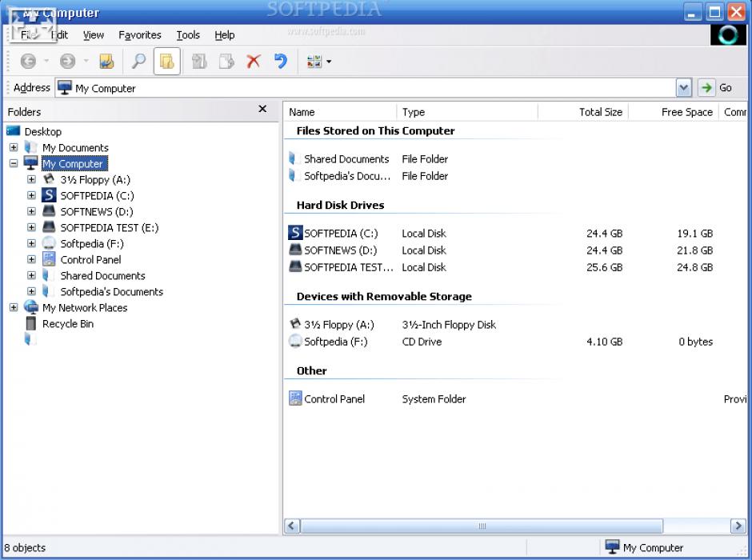Viewport: 752px width, 560px height.
Task: Click SOFTPEDIA TEST drive icon in list
Action: (x=295, y=266)
